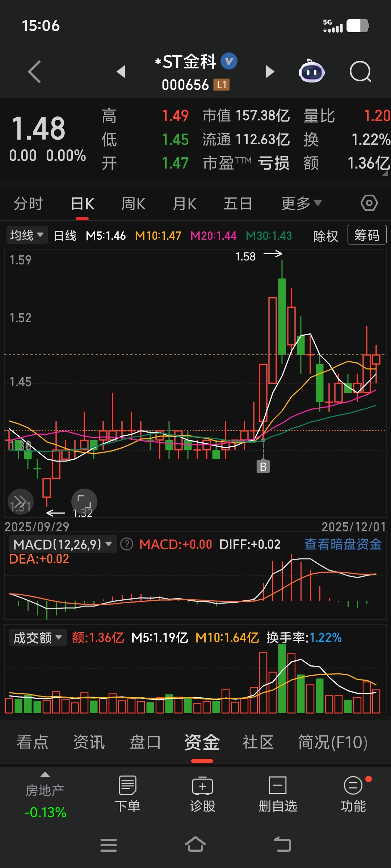Open 查看暗盘资金 link
This screenshot has height=868, width=391.
(x=343, y=544)
